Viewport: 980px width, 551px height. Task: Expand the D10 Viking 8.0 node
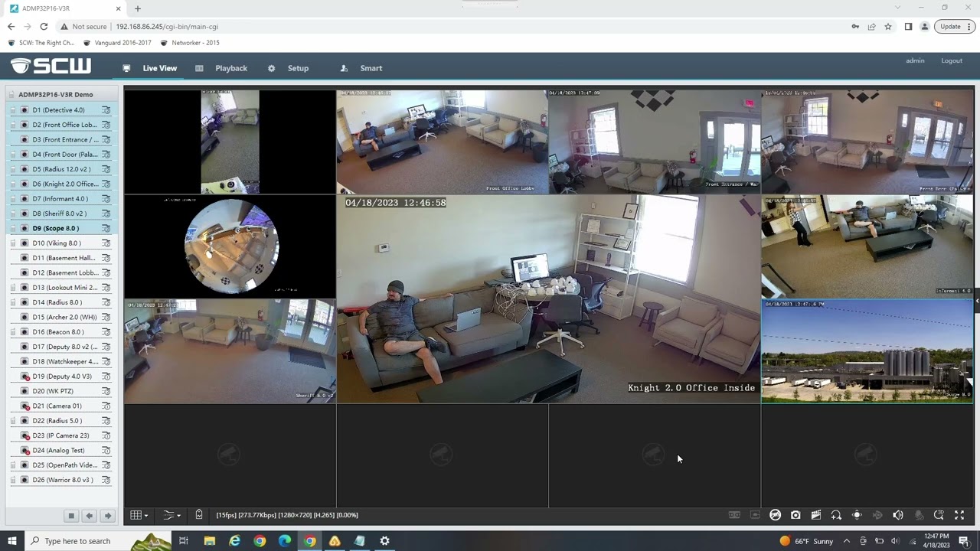[13, 243]
